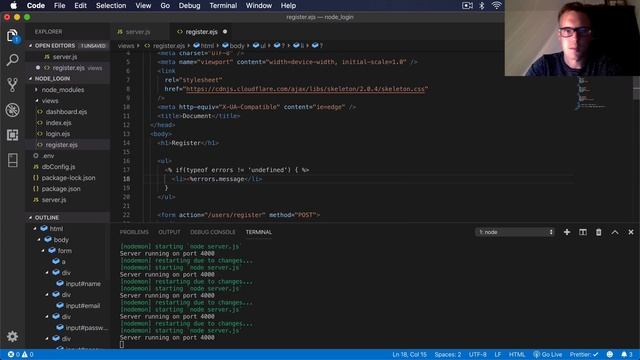This screenshot has width=640, height=360.
Task: Collapse the NODE_LOGIN folder section
Action: (31, 78)
